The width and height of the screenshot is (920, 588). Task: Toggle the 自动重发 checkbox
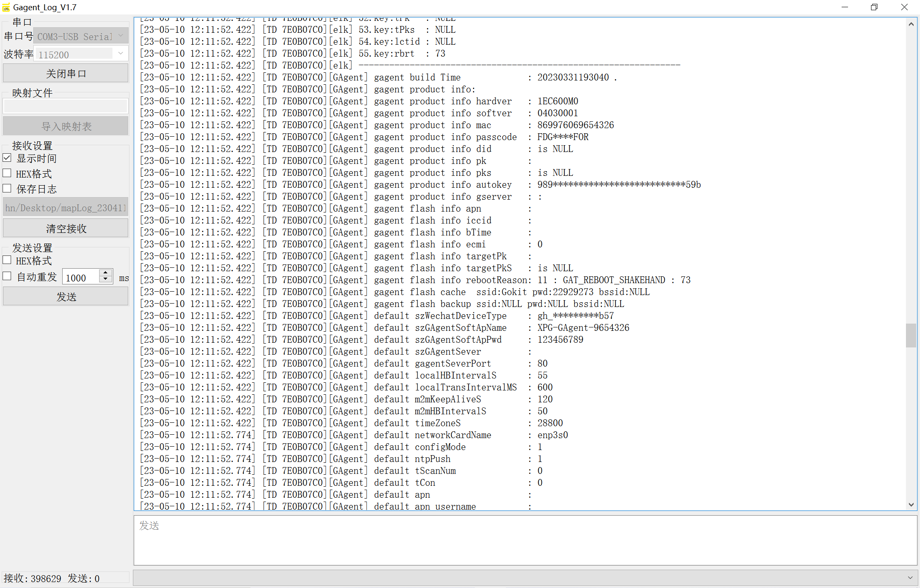tap(7, 276)
